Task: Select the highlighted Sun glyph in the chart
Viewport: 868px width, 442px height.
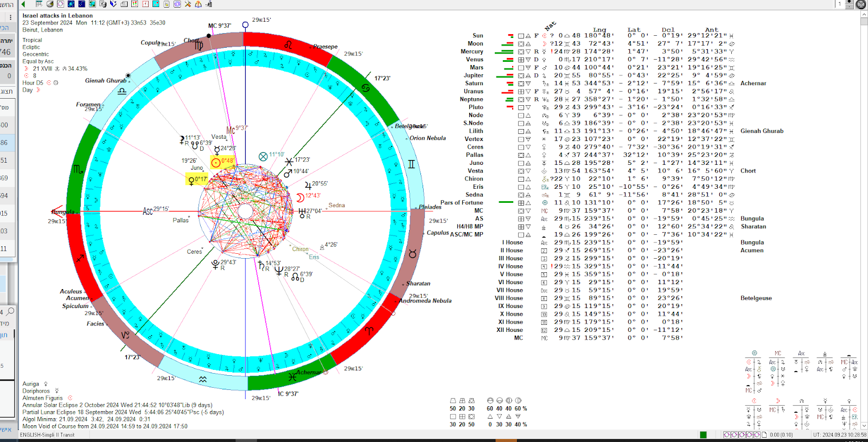Action: (216, 162)
